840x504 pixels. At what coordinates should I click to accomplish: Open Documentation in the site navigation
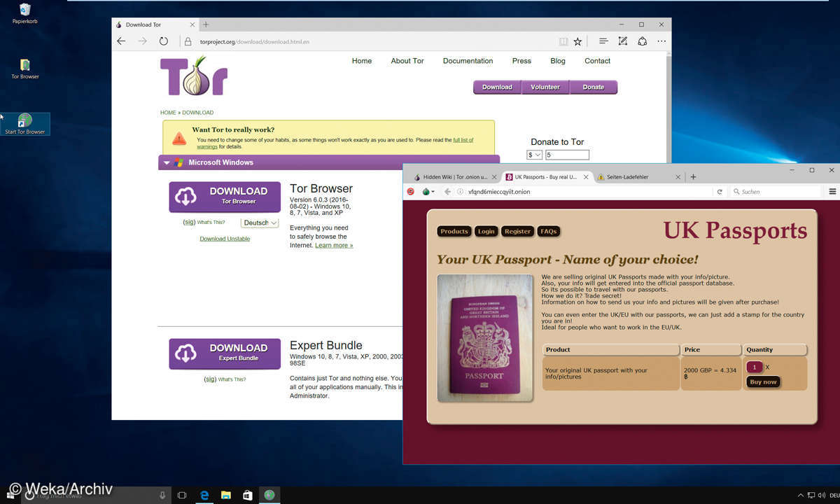pos(468,61)
